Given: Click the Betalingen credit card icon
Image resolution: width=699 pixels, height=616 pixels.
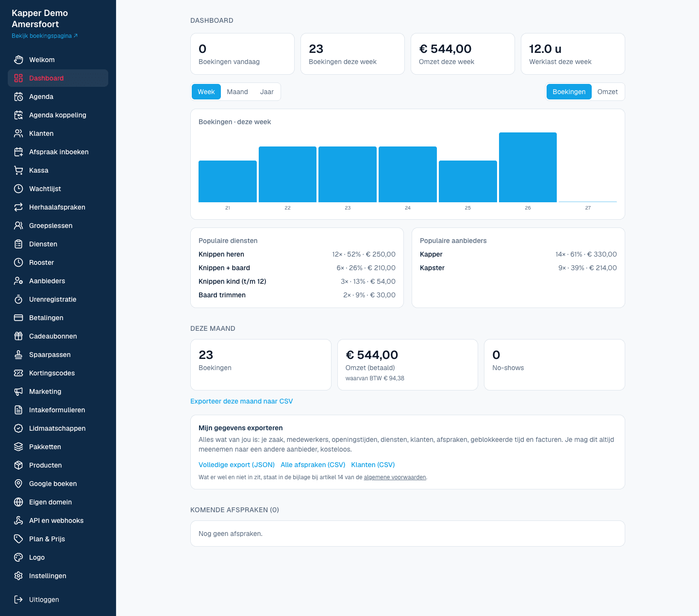Looking at the screenshot, I should [x=18, y=318].
